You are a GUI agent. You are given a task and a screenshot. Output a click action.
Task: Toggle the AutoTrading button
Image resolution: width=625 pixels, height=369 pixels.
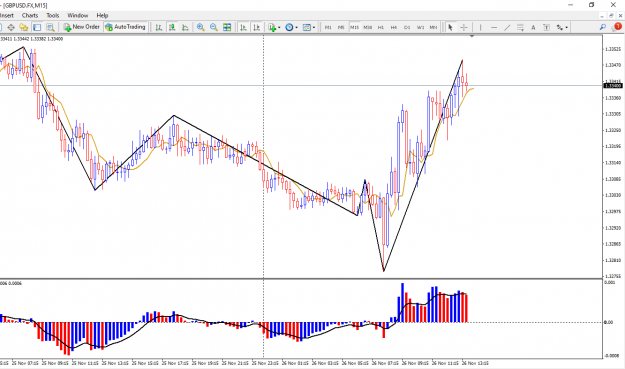(126, 27)
